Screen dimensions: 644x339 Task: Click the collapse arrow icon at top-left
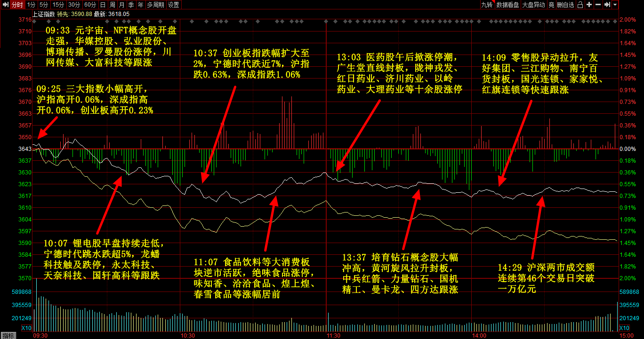pos(5,5)
